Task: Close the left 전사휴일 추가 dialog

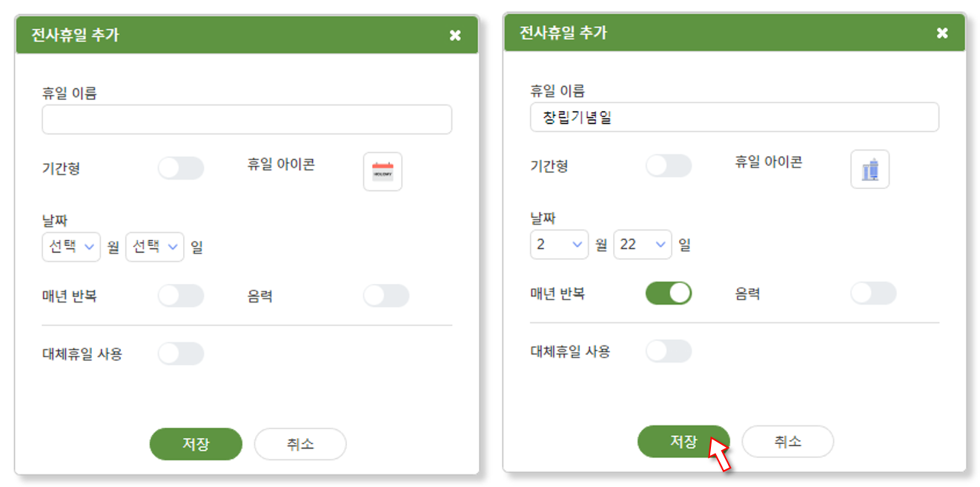Action: 455,35
